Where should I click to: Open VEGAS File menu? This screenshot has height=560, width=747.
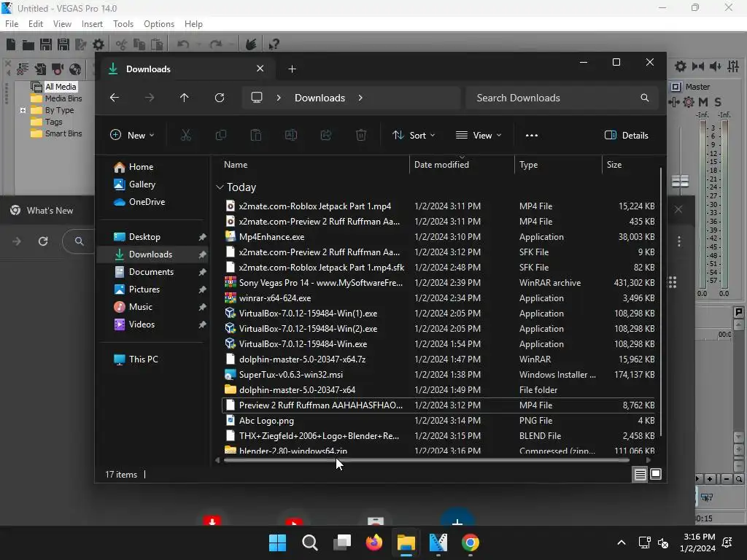coord(12,24)
